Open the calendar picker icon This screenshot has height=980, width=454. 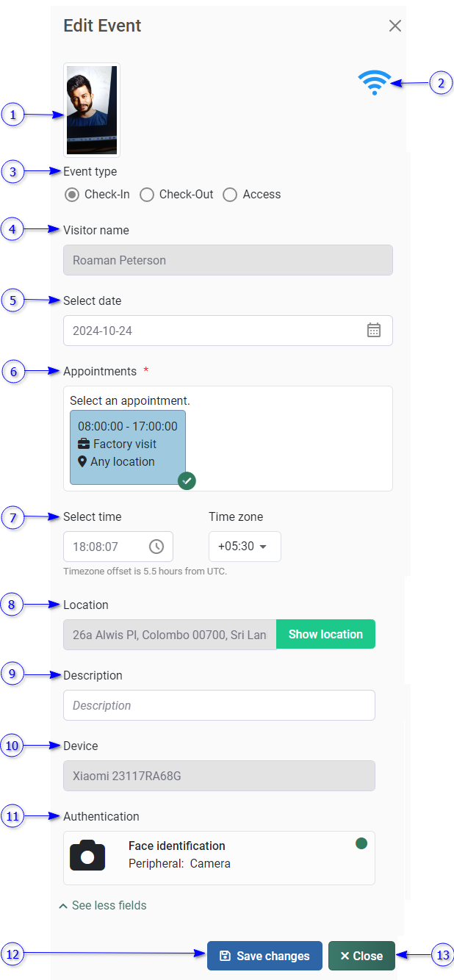(x=374, y=330)
